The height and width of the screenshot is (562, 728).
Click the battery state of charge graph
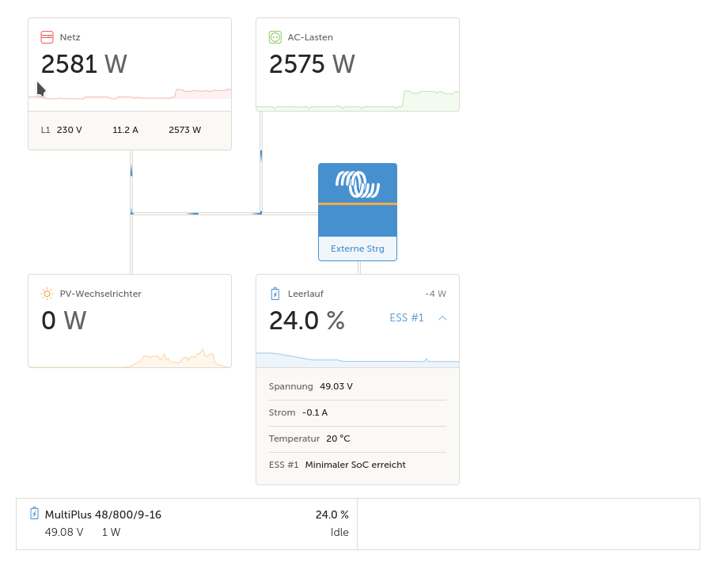[358, 360]
